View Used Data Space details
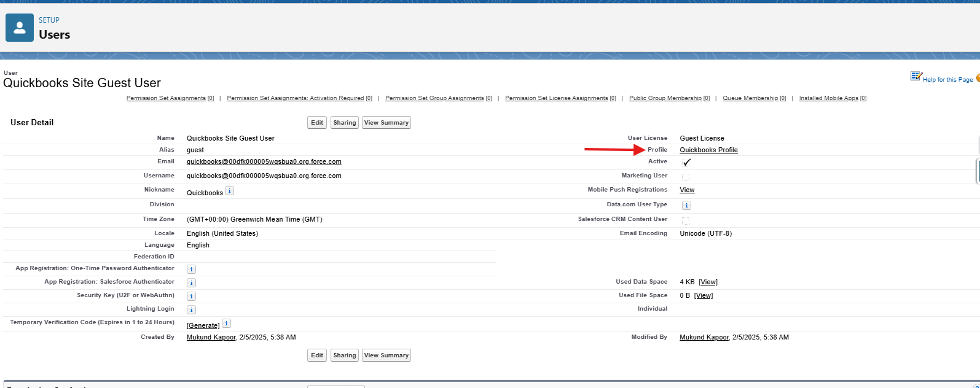 point(708,282)
